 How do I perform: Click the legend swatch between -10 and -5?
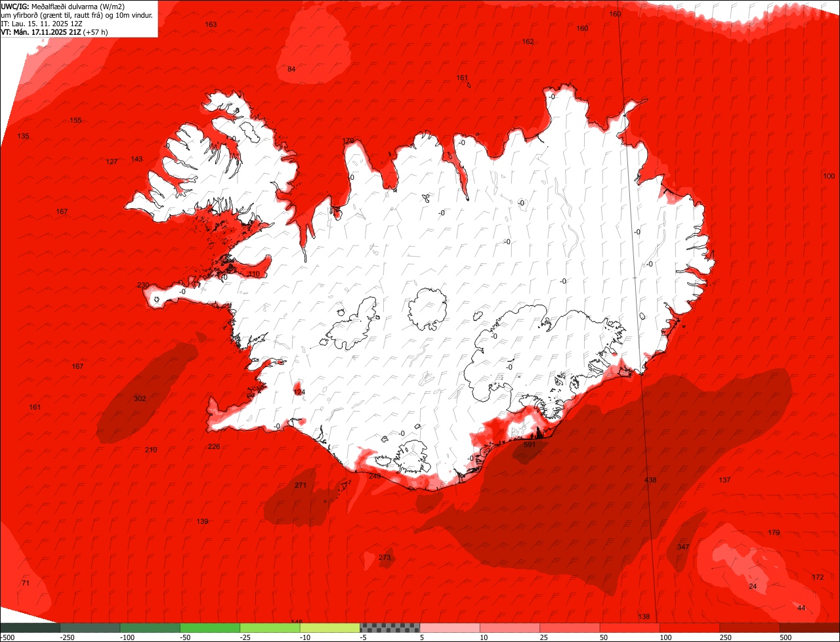[x=330, y=628]
